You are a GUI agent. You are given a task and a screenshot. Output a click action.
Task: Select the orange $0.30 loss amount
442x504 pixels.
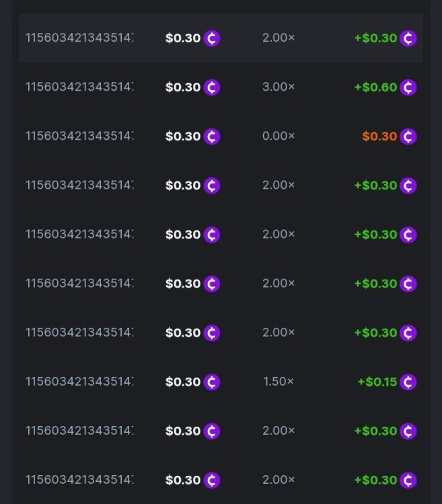click(379, 136)
